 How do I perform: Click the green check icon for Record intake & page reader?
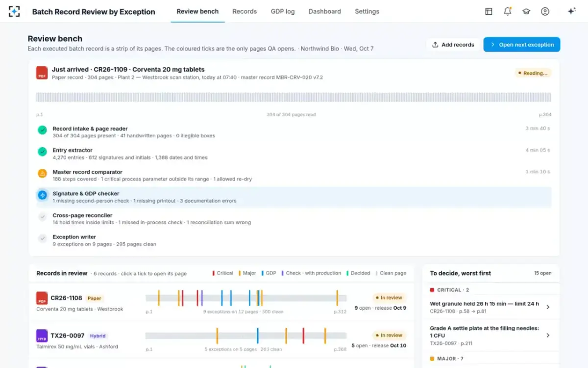pos(43,130)
